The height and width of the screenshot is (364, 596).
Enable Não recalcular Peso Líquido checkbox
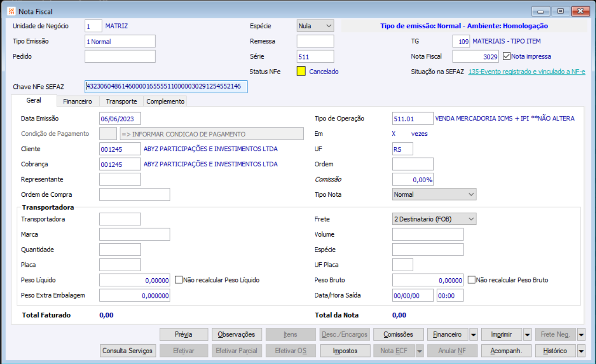tap(179, 280)
